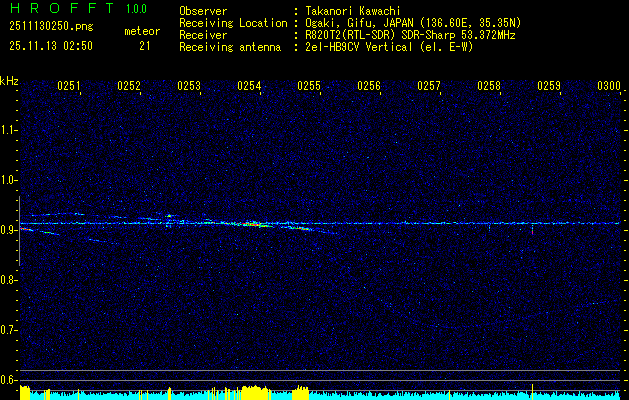The image size is (629, 400).
Task: Select the 0254 time marker
Action: pyautogui.click(x=249, y=87)
